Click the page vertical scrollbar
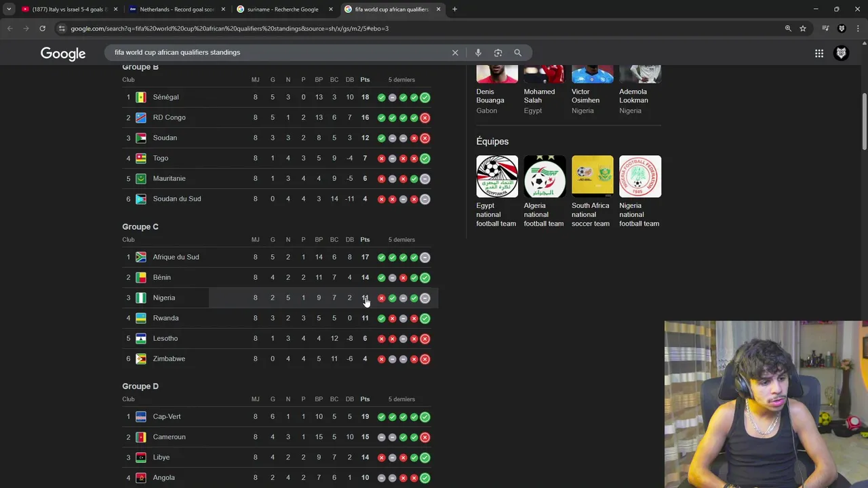Image resolution: width=868 pixels, height=488 pixels. coord(865,122)
